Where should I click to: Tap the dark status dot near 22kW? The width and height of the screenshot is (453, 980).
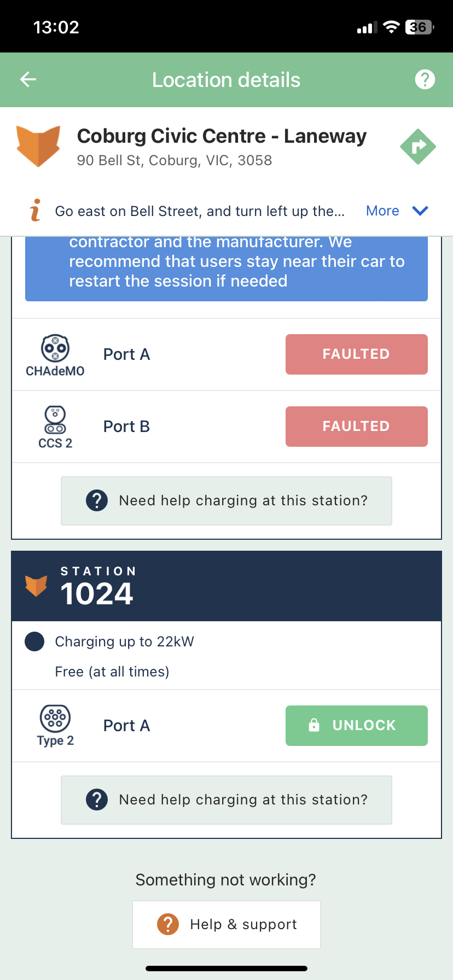[x=34, y=641]
